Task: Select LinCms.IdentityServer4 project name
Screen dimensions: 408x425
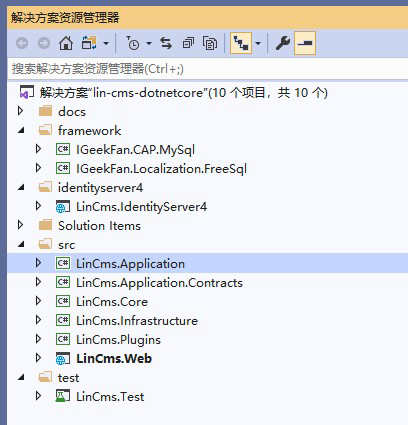Action: point(141,207)
